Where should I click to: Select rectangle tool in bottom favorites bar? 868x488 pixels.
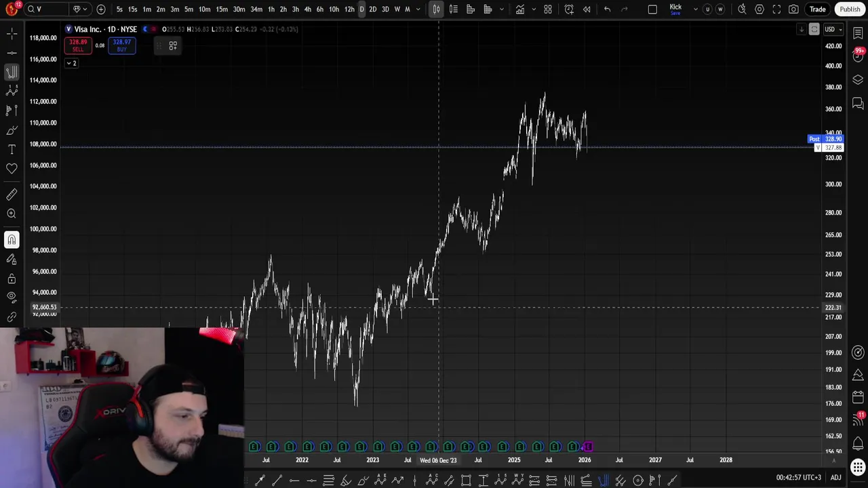pos(466,481)
